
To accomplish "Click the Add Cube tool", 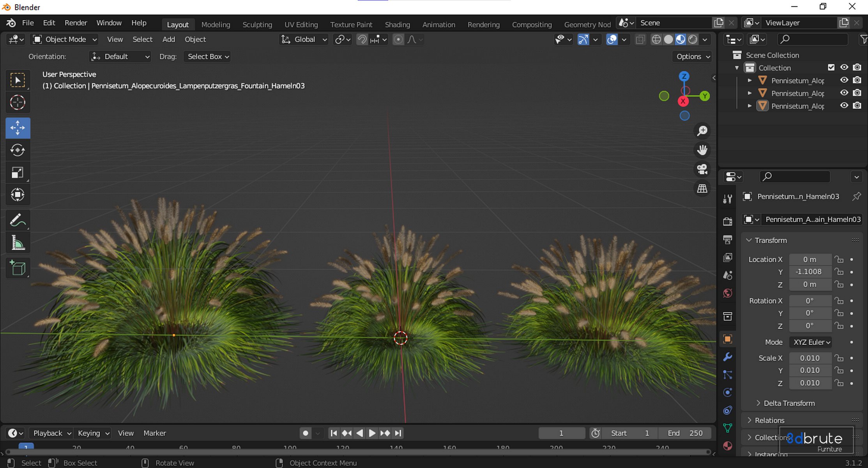I will point(18,268).
